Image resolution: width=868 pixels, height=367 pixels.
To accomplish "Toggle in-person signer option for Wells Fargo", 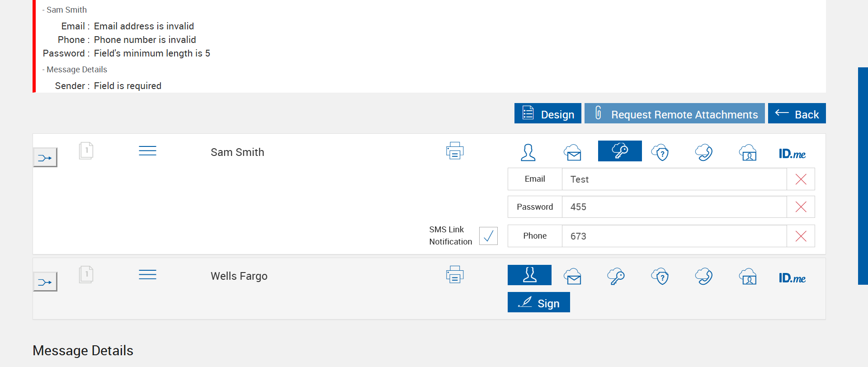I will point(529,275).
